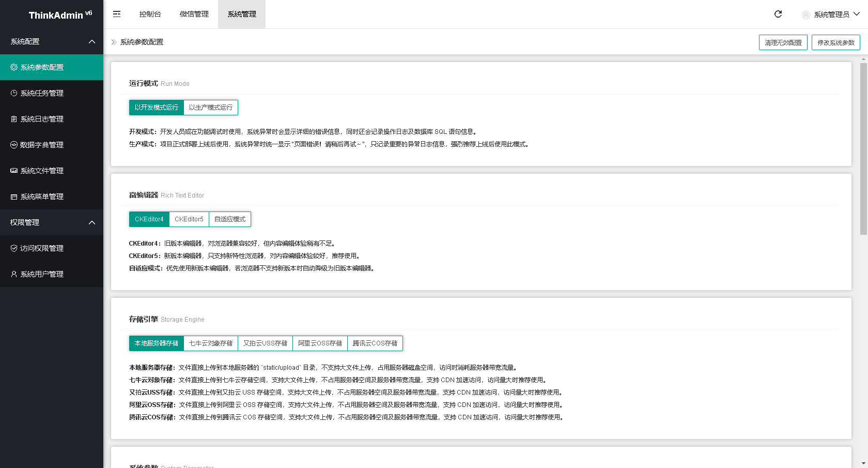This screenshot has width=868, height=468.
Task: Click the vertical scrollbar thumb
Action: (x=863, y=149)
